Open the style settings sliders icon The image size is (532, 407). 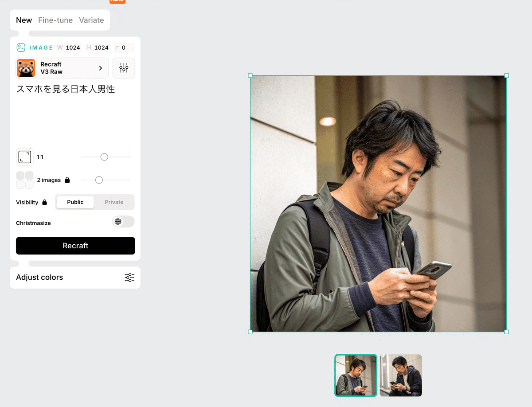pyautogui.click(x=124, y=68)
